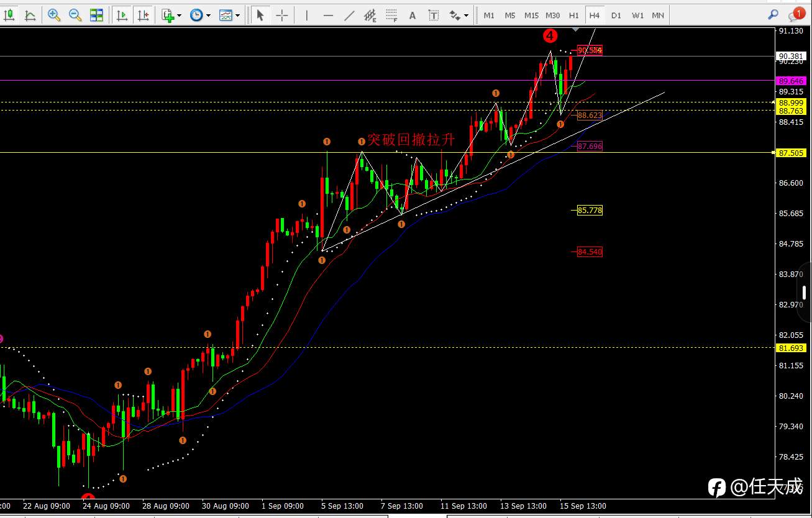This screenshot has width=812, height=518.
Task: Select the 84.540 chart price tag
Action: pos(590,252)
